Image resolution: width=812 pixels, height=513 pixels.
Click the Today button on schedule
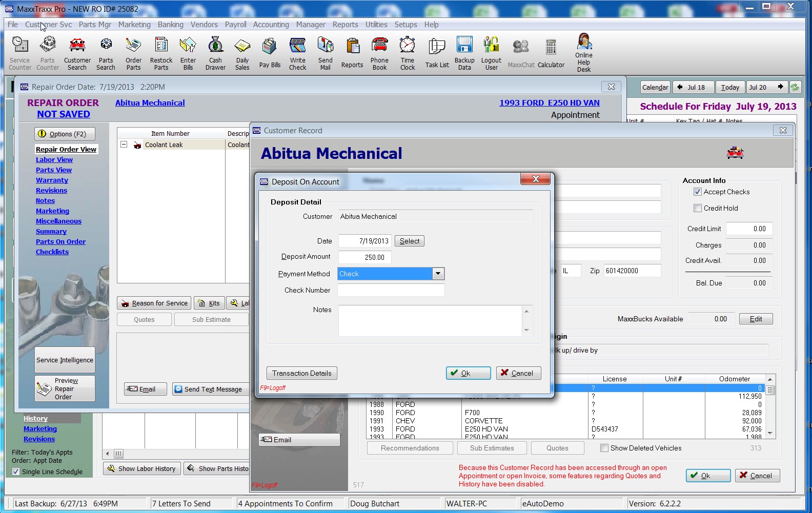(729, 87)
